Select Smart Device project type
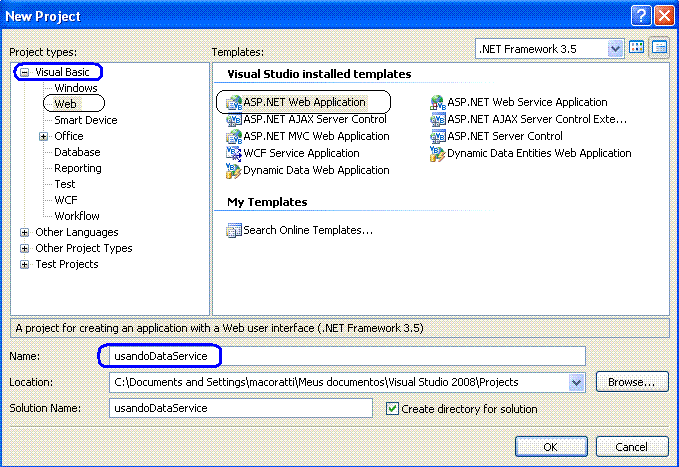 pyautogui.click(x=86, y=120)
